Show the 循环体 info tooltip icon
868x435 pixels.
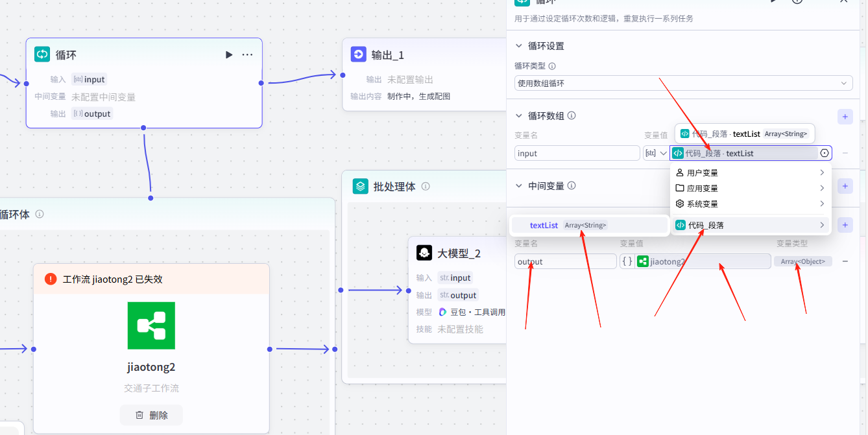click(x=40, y=215)
